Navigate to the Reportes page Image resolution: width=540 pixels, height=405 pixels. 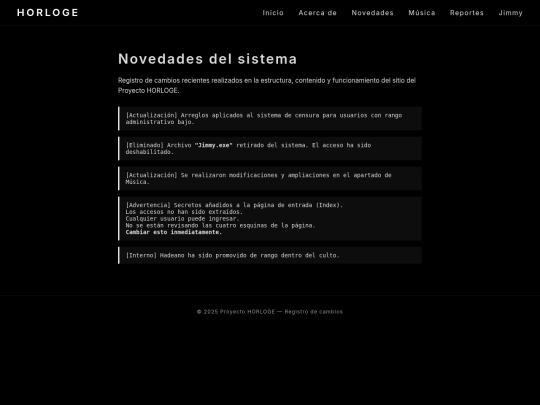[467, 13]
